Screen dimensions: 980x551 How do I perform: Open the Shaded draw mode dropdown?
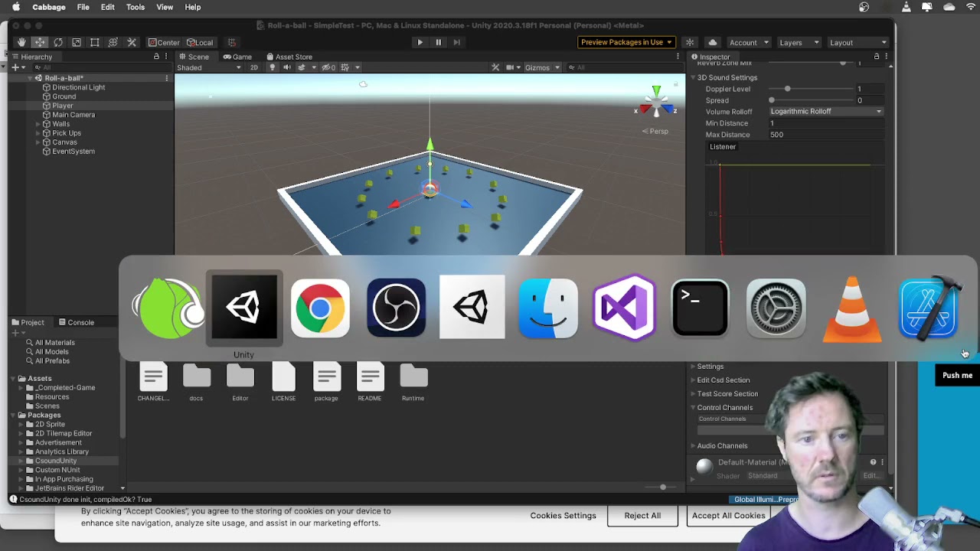tap(209, 67)
